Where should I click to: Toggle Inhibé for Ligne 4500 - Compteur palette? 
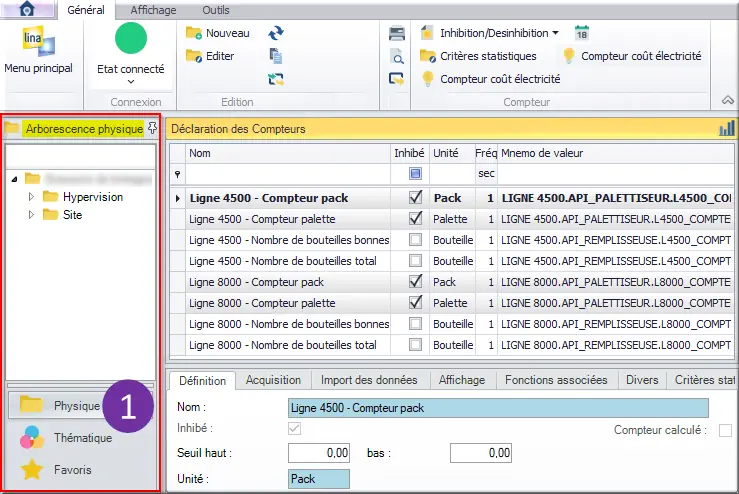[415, 218]
